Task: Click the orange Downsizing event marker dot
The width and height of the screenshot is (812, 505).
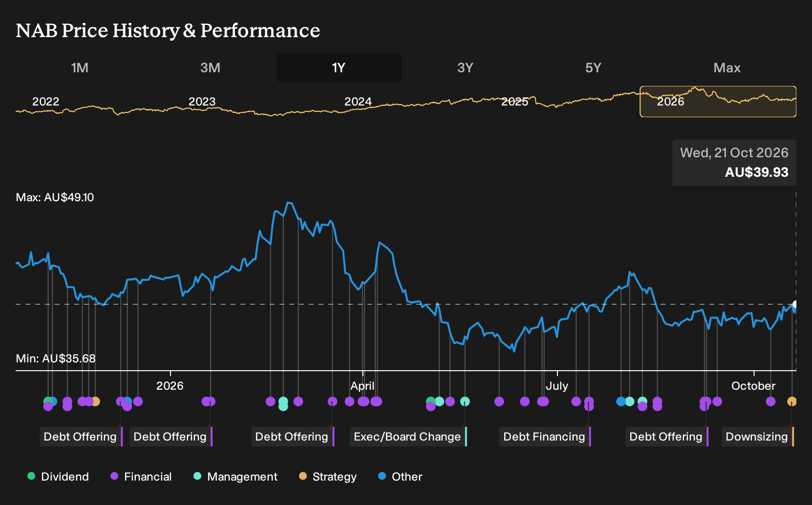Action: (x=792, y=401)
